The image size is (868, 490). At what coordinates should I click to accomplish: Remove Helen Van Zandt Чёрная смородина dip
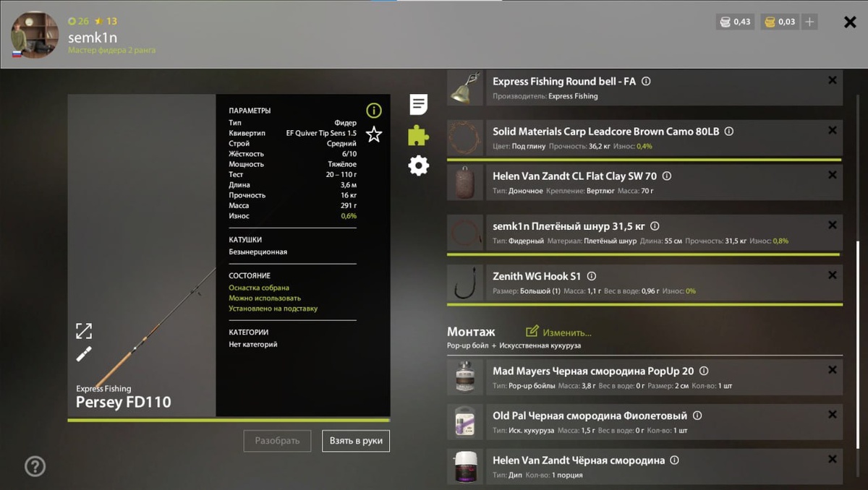(x=832, y=459)
